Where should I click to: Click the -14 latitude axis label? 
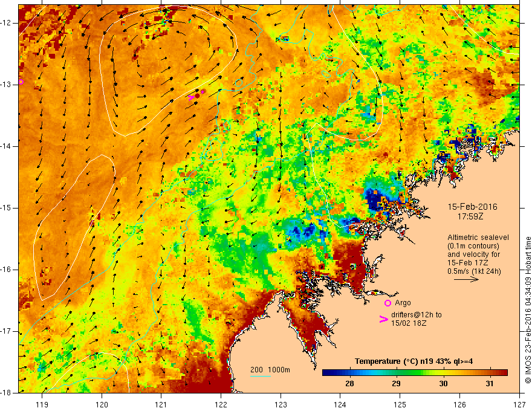tap(6, 146)
